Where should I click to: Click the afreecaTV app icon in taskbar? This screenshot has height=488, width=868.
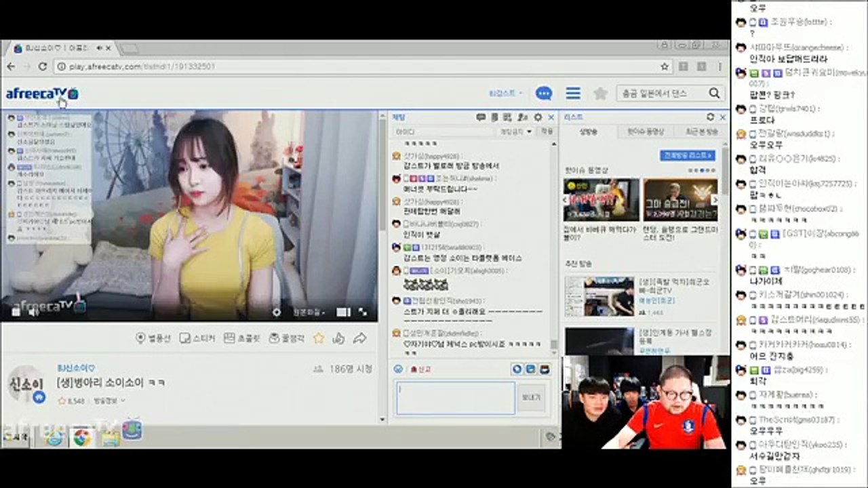pyautogui.click(x=132, y=430)
